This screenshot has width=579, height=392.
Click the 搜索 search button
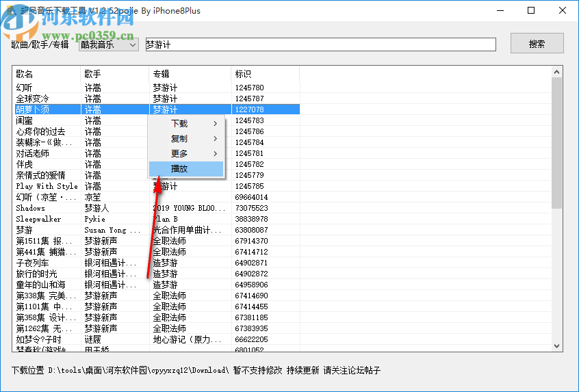pyautogui.click(x=537, y=44)
